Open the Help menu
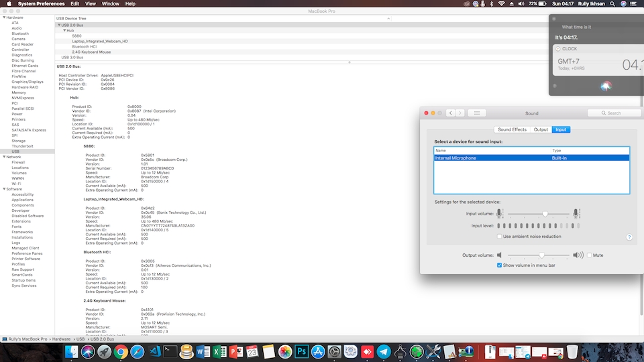The image size is (644, 362). [130, 4]
